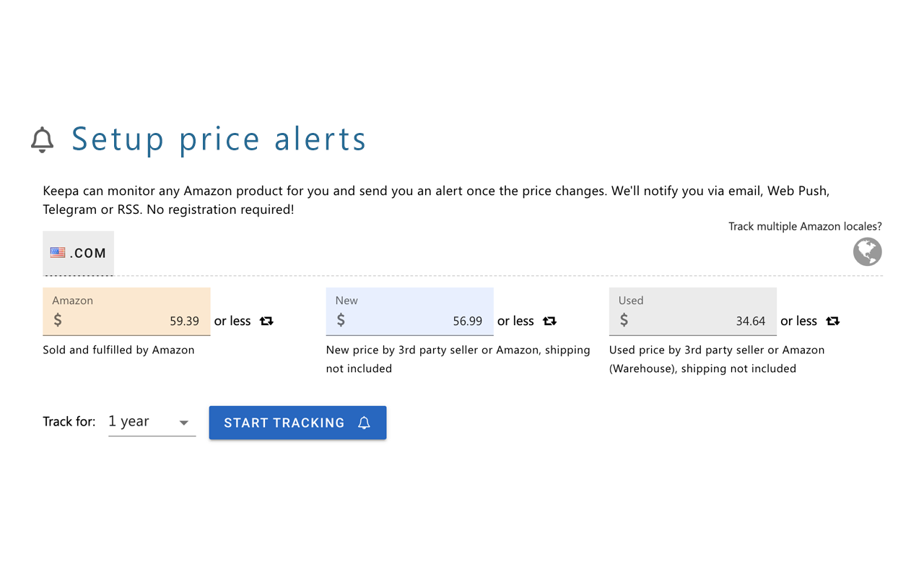Viewport: 924px width, 578px height.
Task: Click the dollar sign in the Used price field
Action: tap(624, 321)
